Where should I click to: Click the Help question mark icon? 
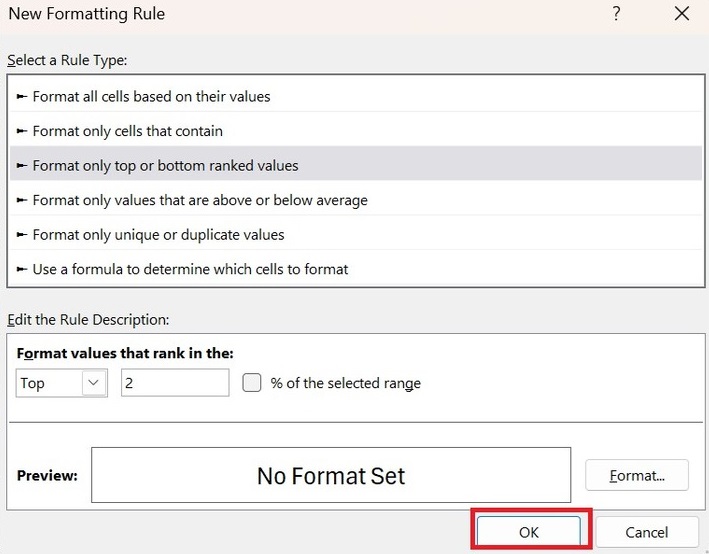pyautogui.click(x=616, y=14)
